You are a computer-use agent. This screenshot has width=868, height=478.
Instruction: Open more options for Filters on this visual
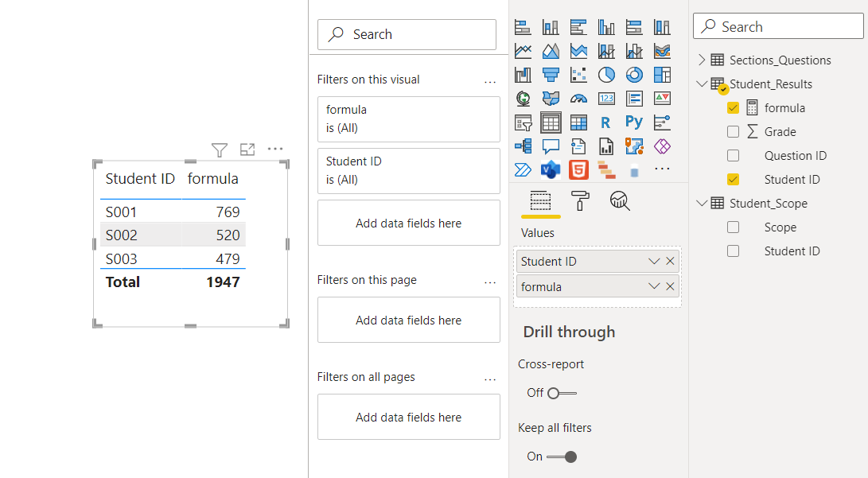pos(490,82)
